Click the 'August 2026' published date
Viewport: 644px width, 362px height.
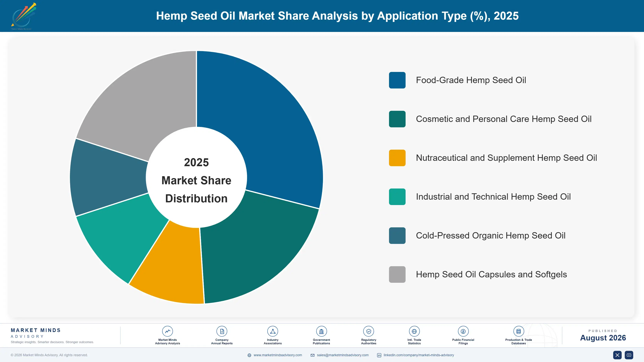(603, 338)
